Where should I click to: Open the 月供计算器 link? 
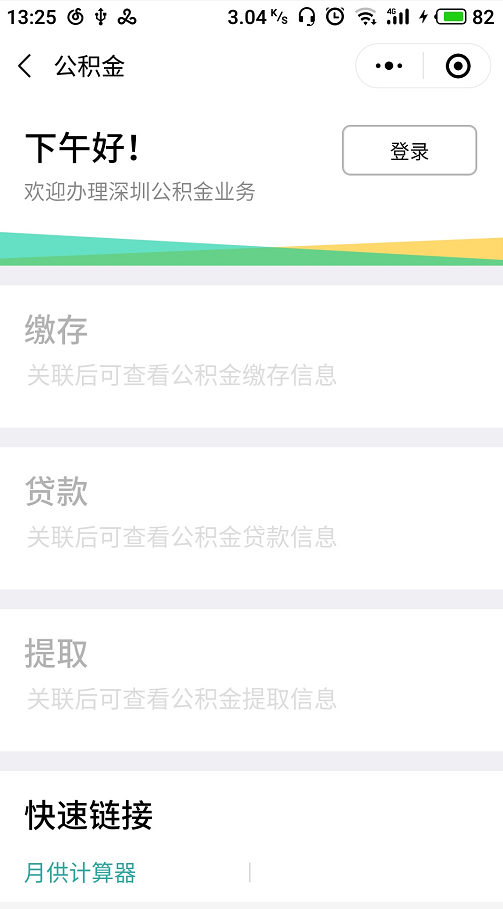tap(80, 872)
